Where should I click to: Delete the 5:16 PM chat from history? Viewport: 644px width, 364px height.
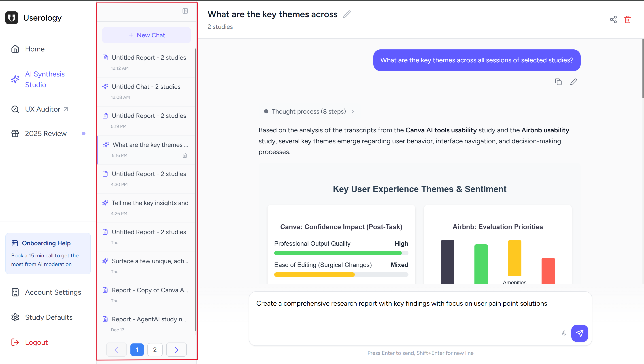click(x=185, y=155)
